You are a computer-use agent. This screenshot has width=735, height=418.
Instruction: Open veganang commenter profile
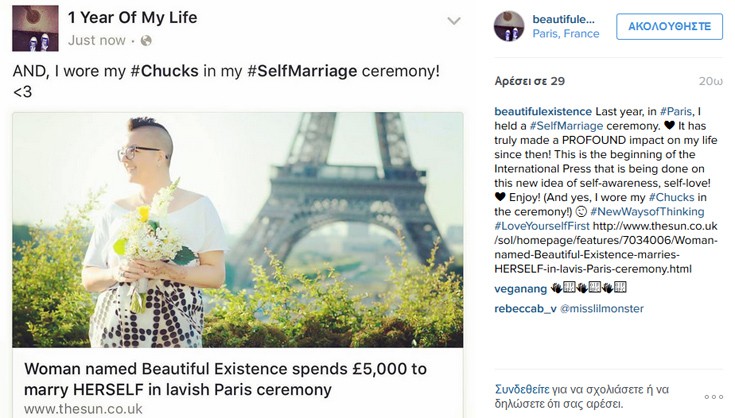point(520,288)
